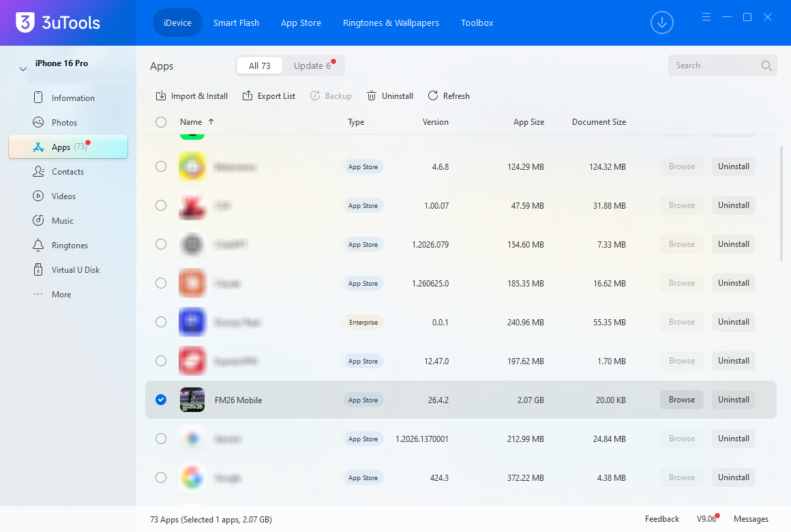The height and width of the screenshot is (532, 791).
Task: Uninstall the app sized 372.22 MB
Action: [x=734, y=477]
